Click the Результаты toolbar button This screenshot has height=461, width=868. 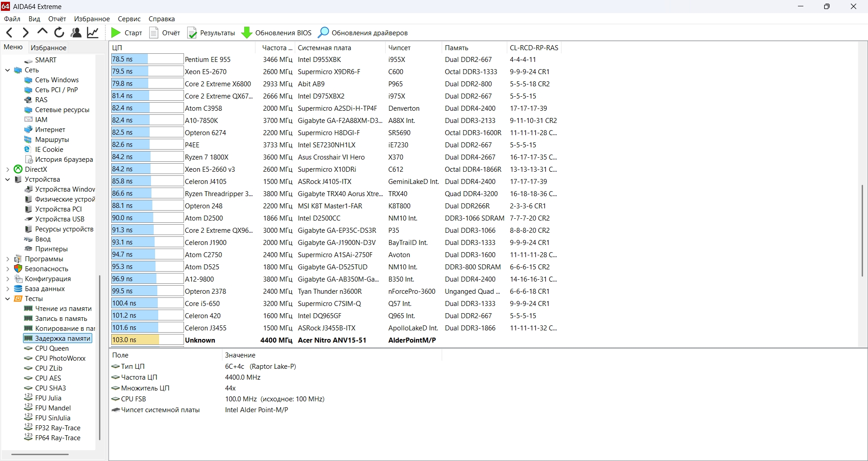coord(211,33)
